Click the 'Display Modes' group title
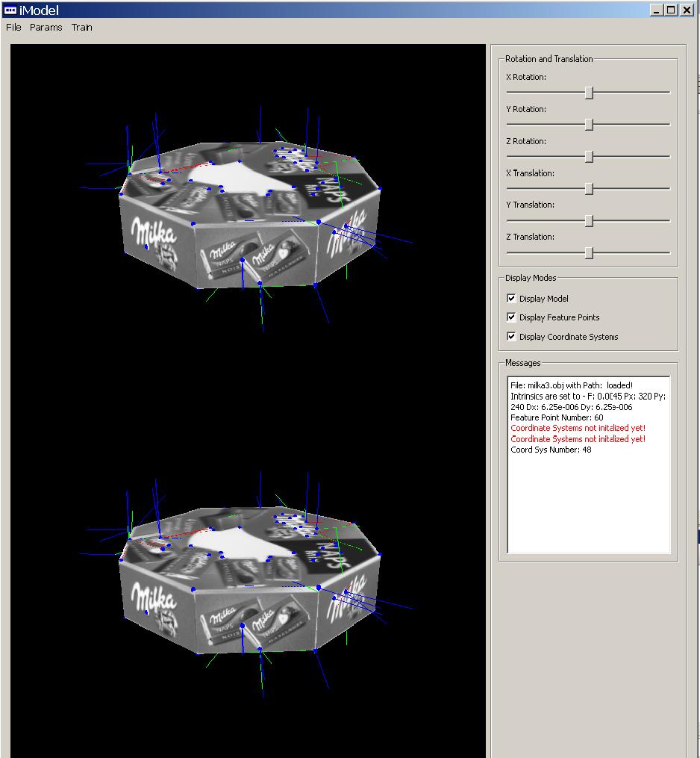The image size is (700, 758). (x=531, y=278)
